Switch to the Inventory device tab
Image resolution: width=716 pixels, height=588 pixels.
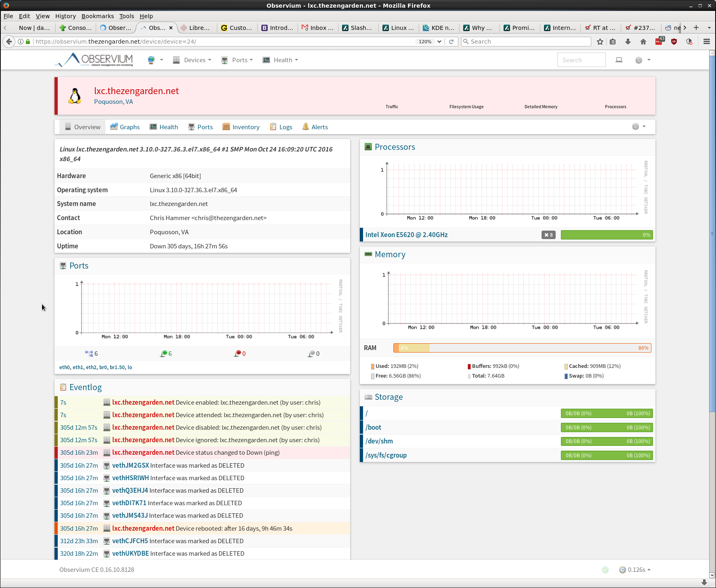click(x=241, y=127)
